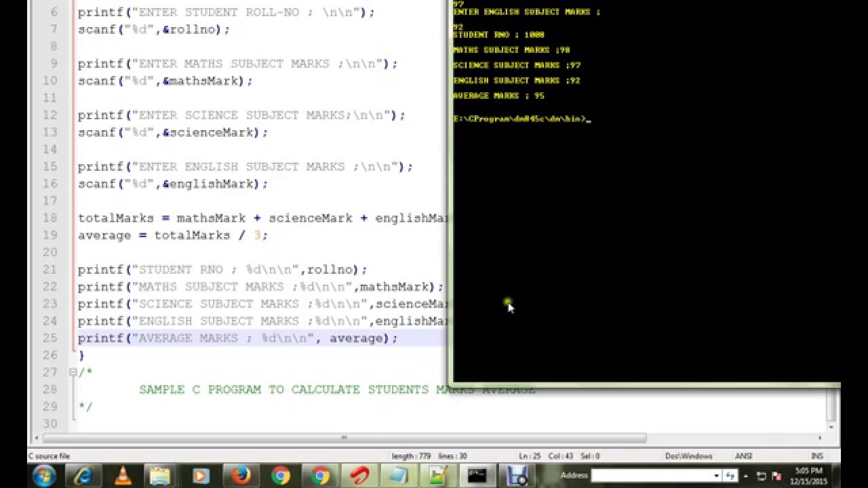Click the scanf line reading &scienceMark
Screen dimensions: 868x488
click(173, 133)
